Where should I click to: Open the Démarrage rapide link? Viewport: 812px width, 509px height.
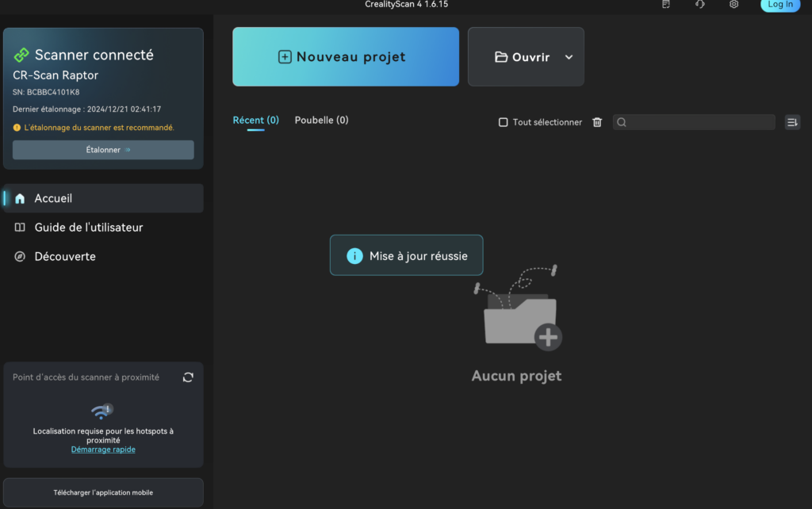click(103, 450)
